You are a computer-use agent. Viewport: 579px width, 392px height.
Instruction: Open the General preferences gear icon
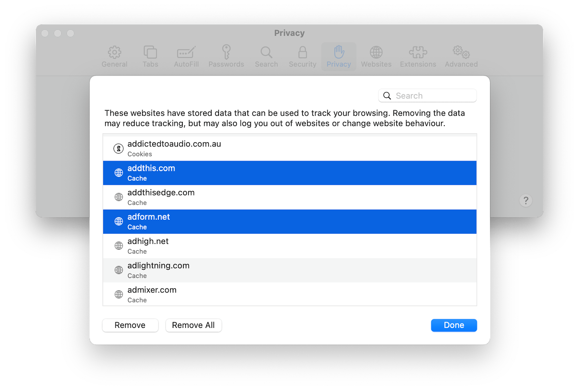[x=114, y=52]
